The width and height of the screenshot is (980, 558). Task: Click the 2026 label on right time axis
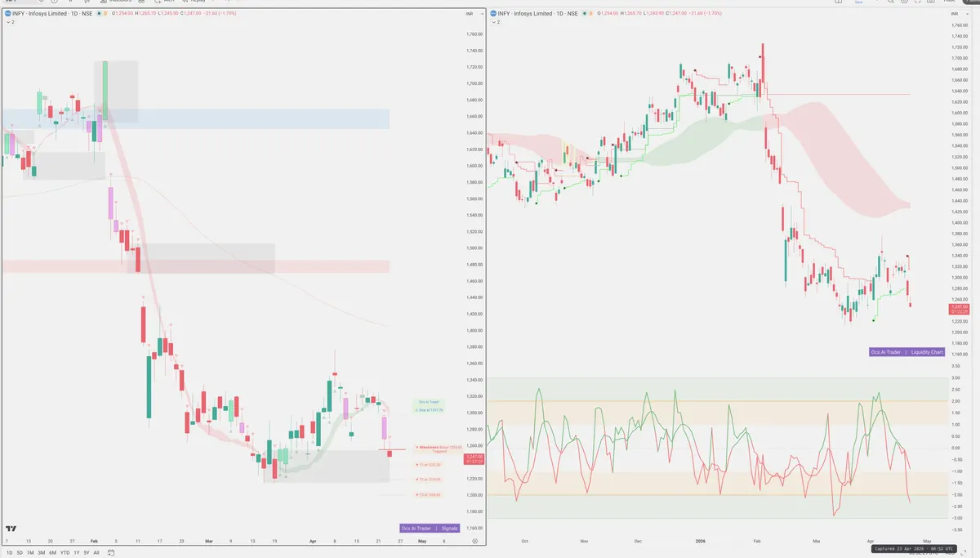pyautogui.click(x=699, y=541)
